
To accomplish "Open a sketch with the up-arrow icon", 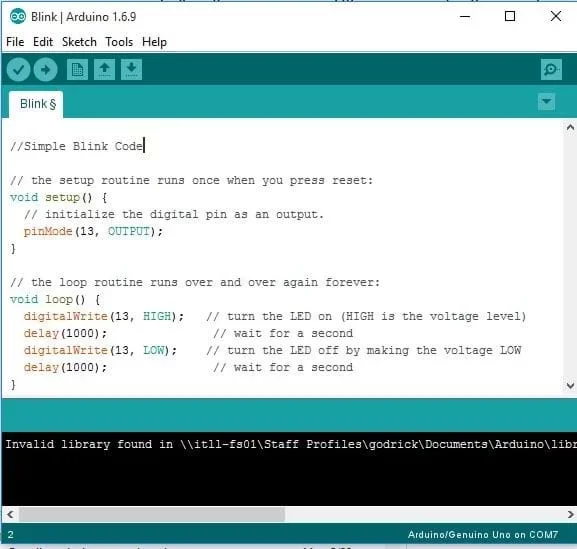I will [x=105, y=69].
